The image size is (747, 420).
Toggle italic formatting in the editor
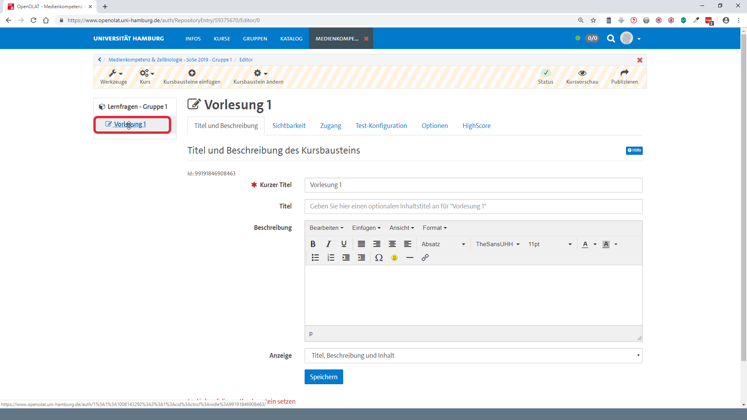click(328, 244)
